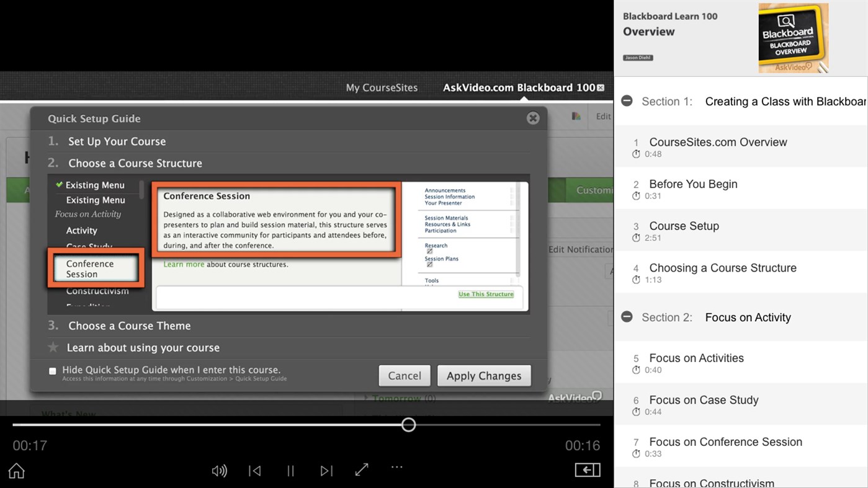The image size is (868, 488).
Task: Click the Apply Changes button
Action: 484,376
